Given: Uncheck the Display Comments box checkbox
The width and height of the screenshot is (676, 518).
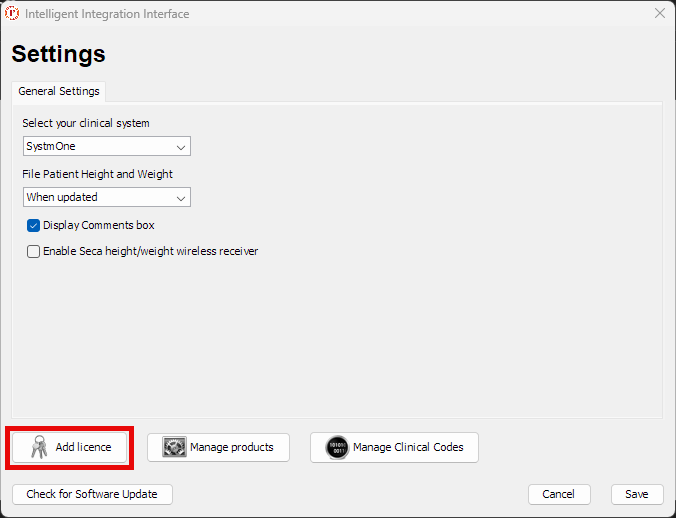Looking at the screenshot, I should (x=33, y=226).
